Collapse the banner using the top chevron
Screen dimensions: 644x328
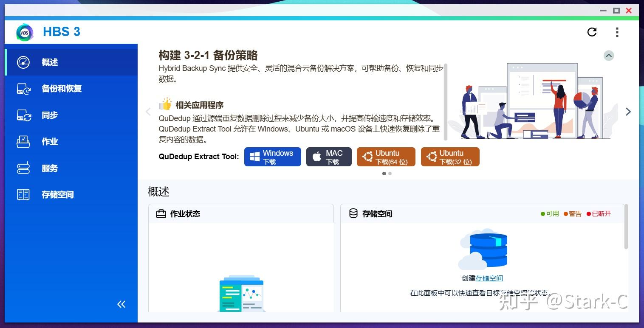tap(609, 55)
